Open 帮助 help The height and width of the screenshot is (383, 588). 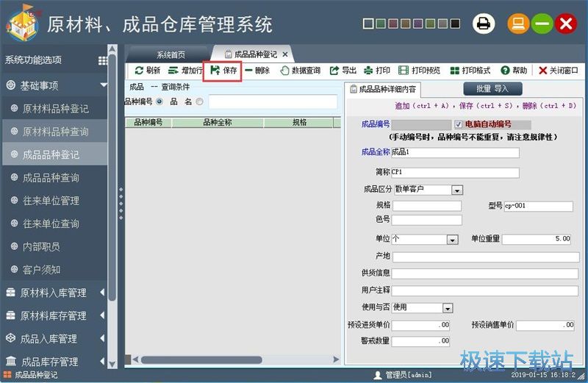514,71
